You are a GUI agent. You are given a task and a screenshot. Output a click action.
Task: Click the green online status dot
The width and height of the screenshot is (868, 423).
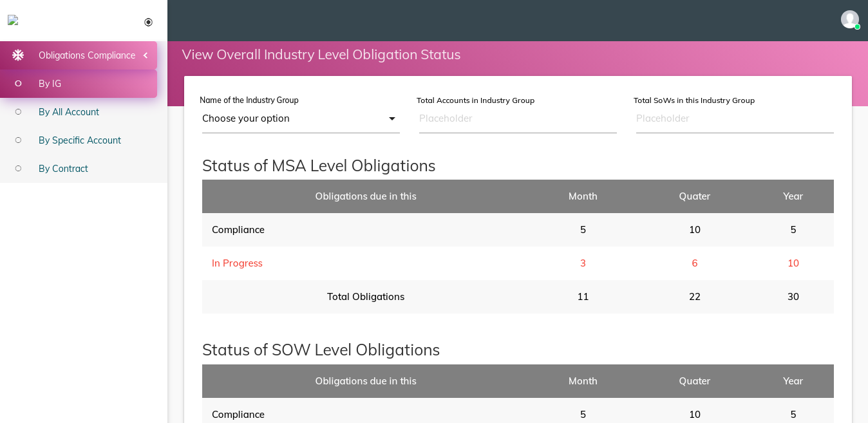coord(857,27)
